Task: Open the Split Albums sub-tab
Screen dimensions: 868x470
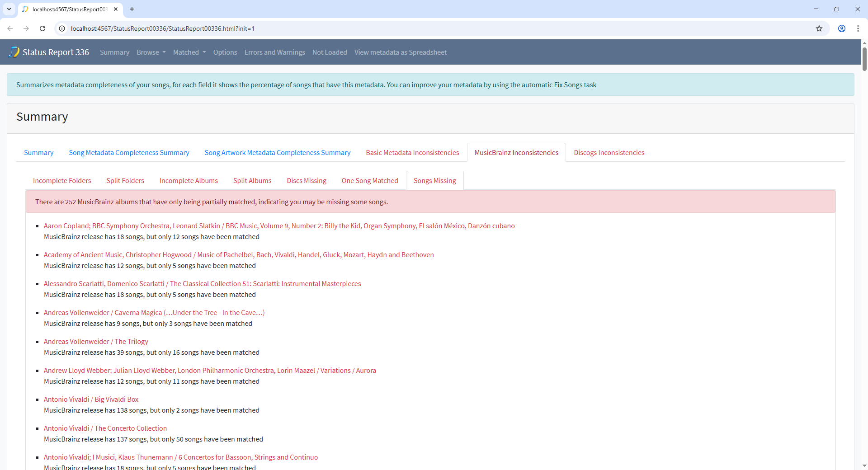Action: [252, 181]
